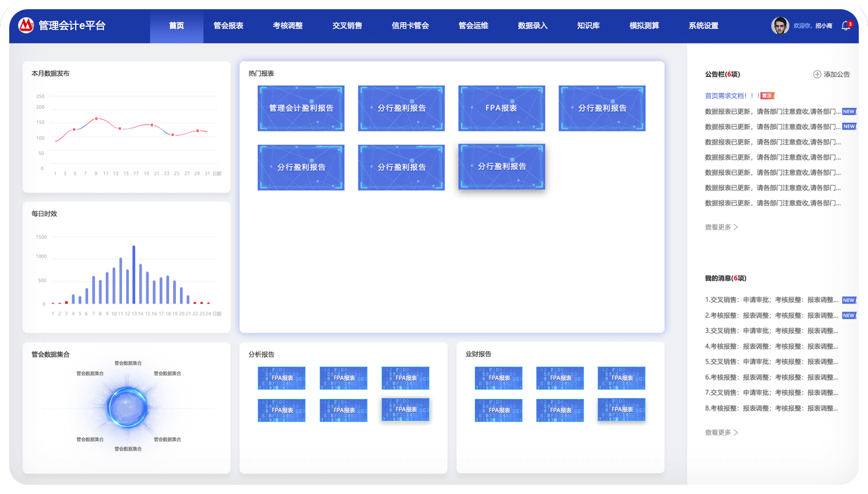Expand 查看更多 under my messages
This screenshot has height=494, width=868.
tap(721, 433)
